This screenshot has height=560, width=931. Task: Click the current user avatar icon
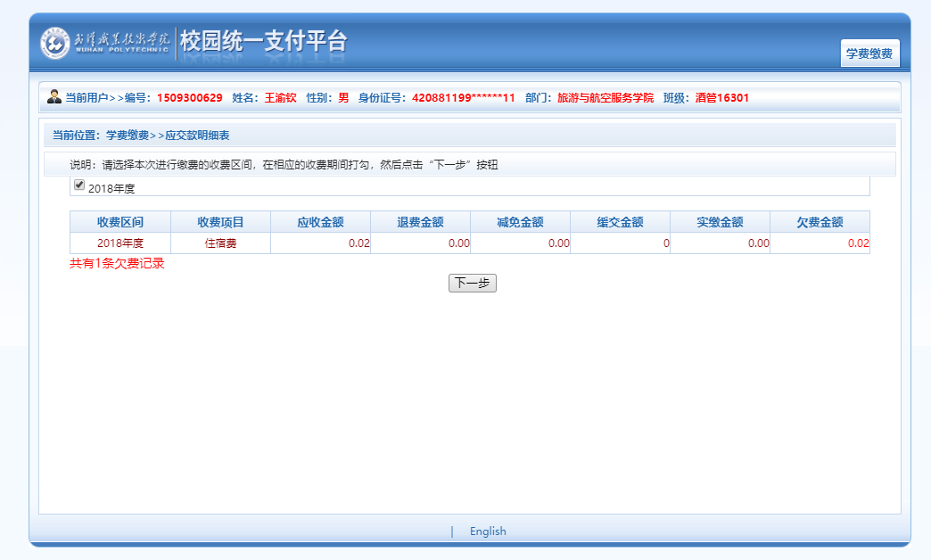click(54, 97)
